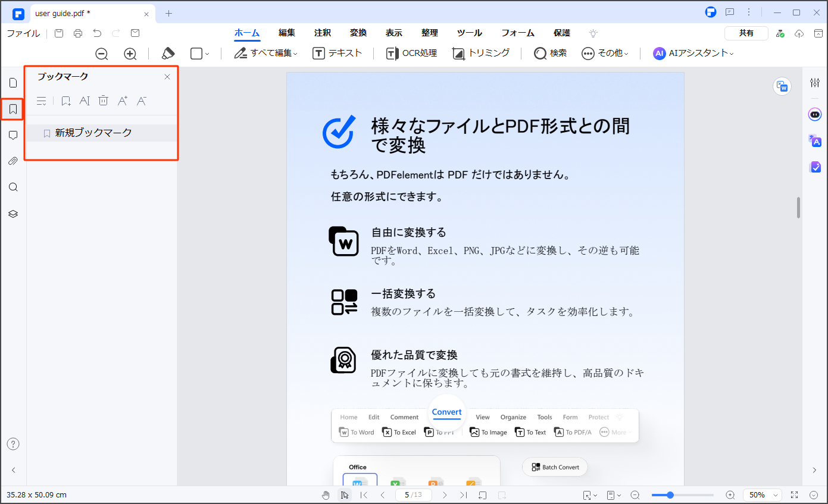Undo the last action
Image resolution: width=828 pixels, height=504 pixels.
click(x=97, y=33)
